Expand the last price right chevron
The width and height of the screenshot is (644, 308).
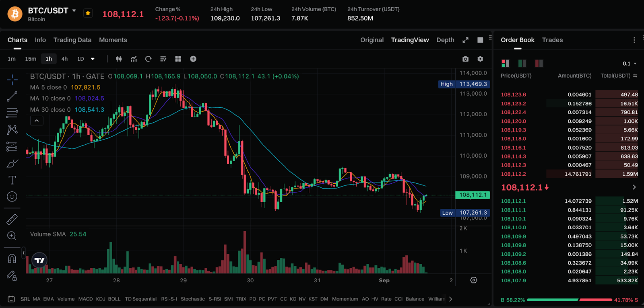coord(634,187)
